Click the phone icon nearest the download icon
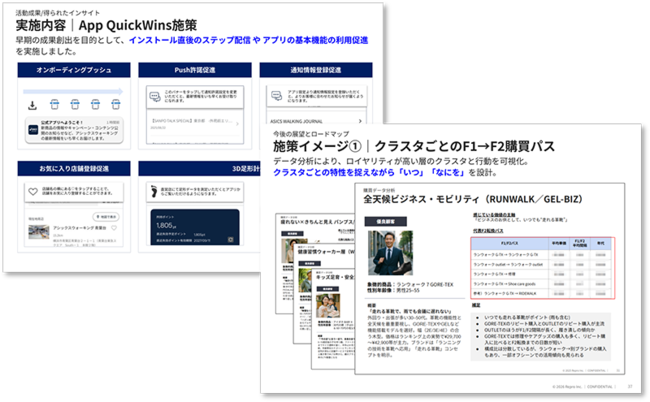The height and width of the screenshot is (402, 650). tap(54, 104)
